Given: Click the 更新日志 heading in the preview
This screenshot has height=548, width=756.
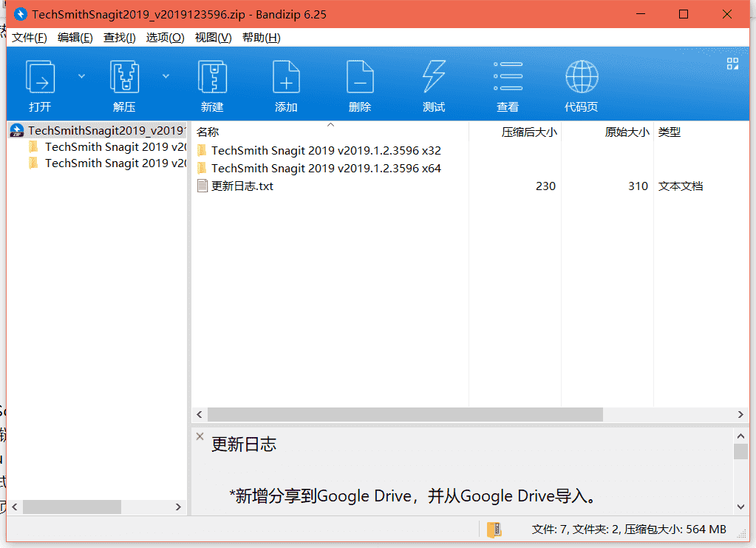Looking at the screenshot, I should 244,444.
